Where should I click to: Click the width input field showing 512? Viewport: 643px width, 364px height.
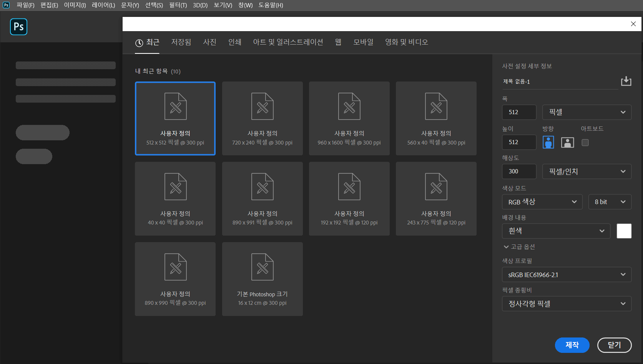coord(519,112)
